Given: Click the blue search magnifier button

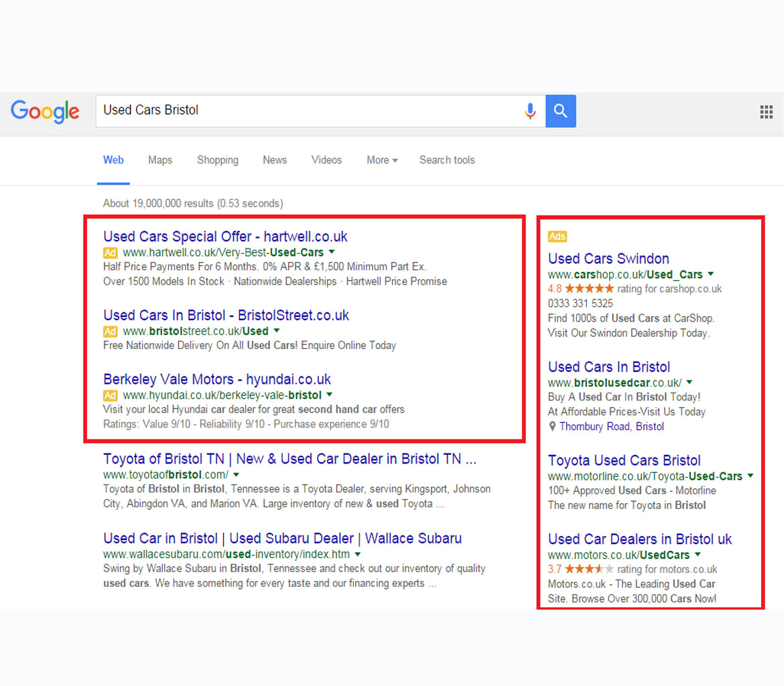Looking at the screenshot, I should coord(560,111).
